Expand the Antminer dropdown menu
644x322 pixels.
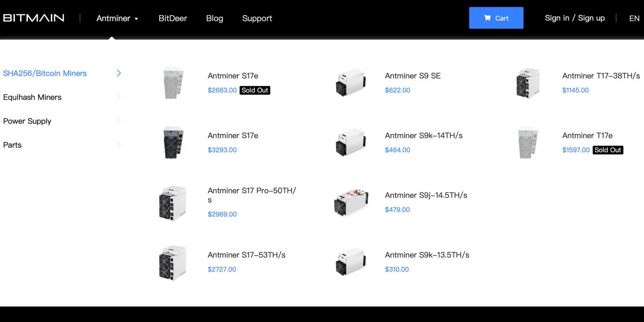[x=117, y=19]
